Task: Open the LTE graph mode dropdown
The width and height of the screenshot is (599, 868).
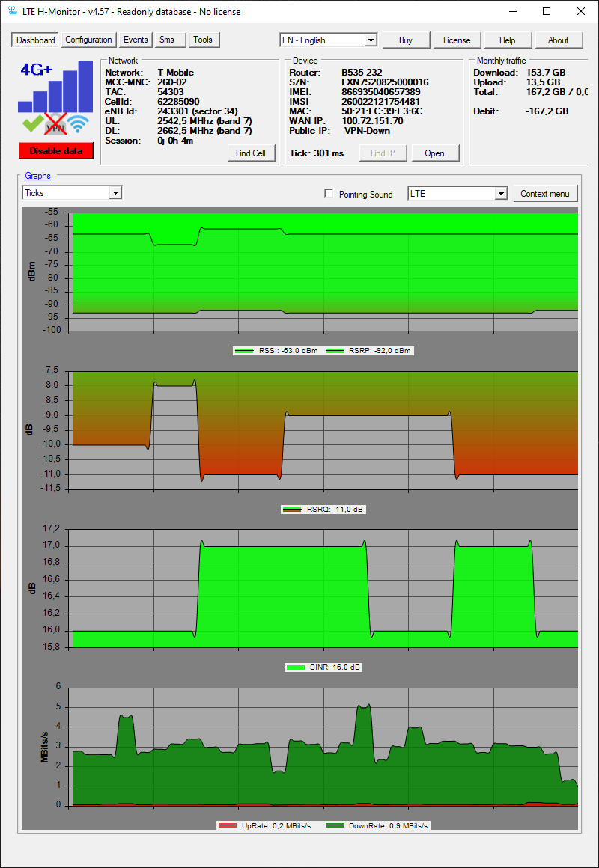Action: [x=457, y=193]
